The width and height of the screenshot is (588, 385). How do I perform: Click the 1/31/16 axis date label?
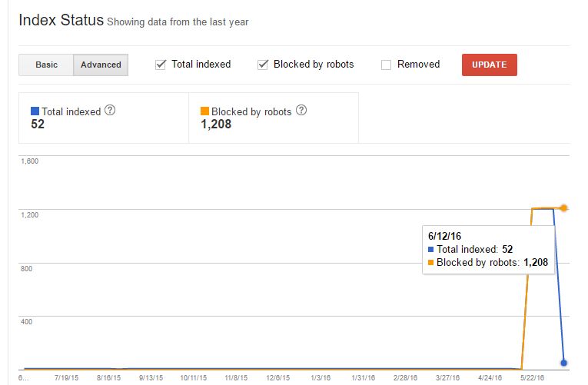363,378
